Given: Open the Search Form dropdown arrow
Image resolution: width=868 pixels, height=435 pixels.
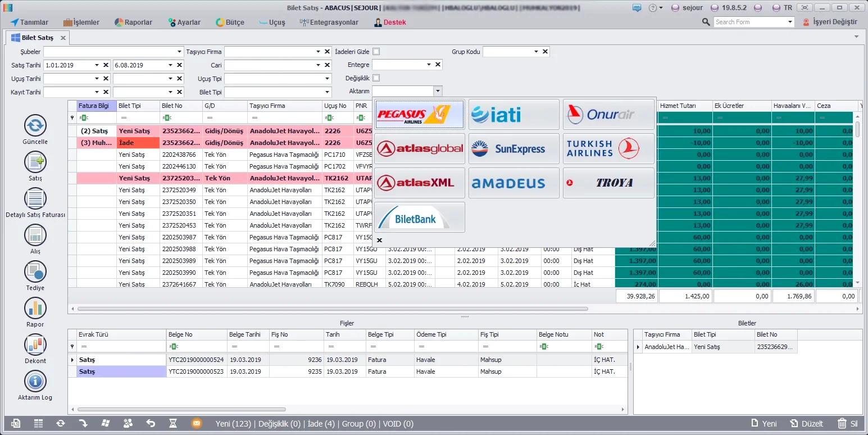Looking at the screenshot, I should point(790,22).
